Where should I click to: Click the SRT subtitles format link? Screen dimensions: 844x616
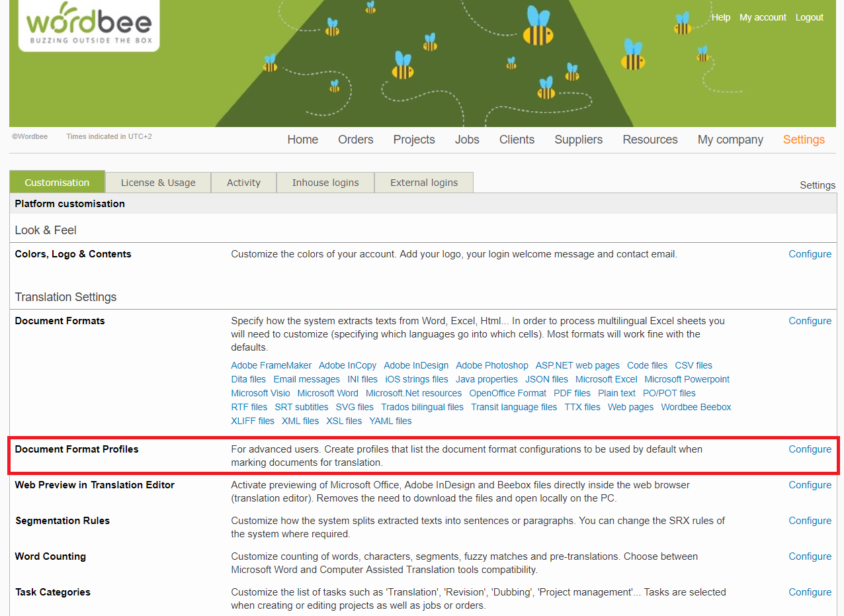[x=301, y=407]
